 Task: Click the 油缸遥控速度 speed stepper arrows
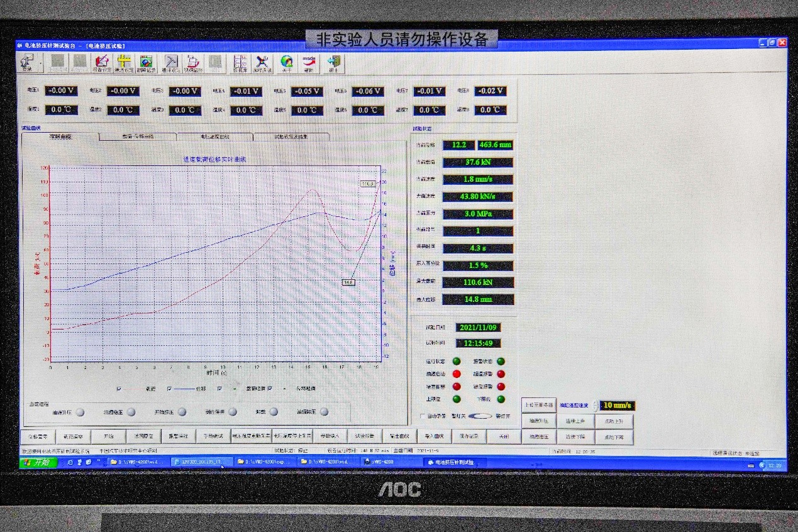coord(595,406)
